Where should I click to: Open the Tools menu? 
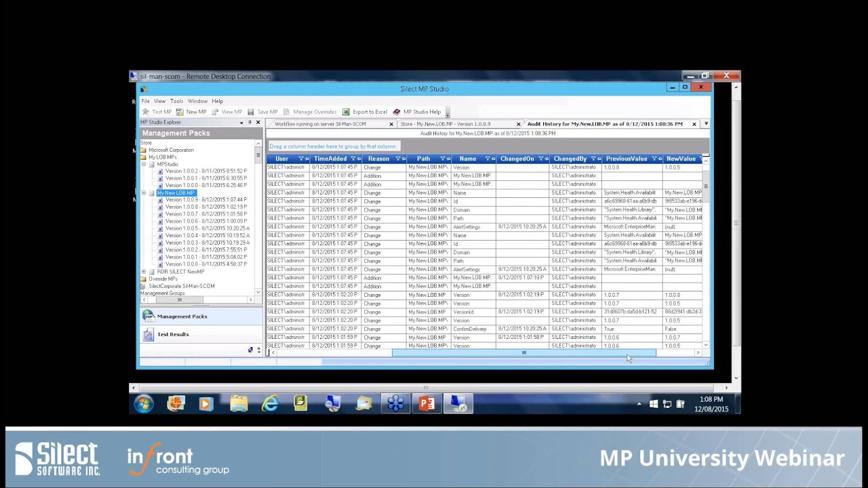[x=176, y=101]
